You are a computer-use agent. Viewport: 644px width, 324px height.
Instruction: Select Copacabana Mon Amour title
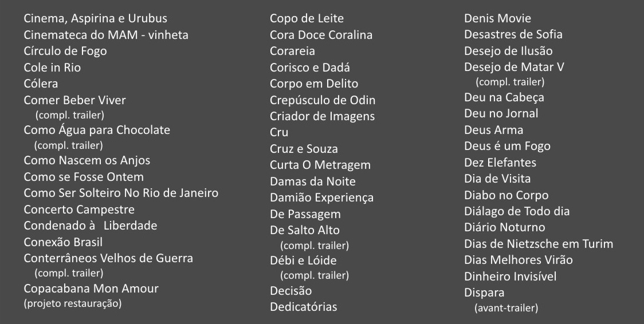(91, 289)
